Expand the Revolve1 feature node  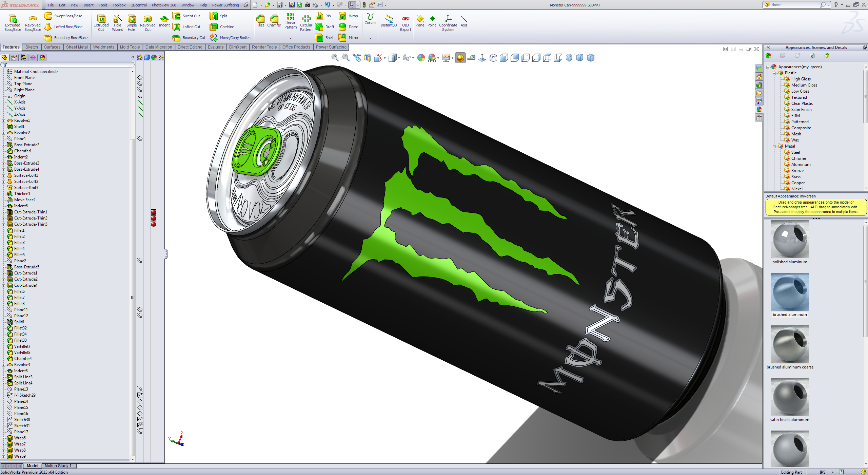tap(4, 120)
